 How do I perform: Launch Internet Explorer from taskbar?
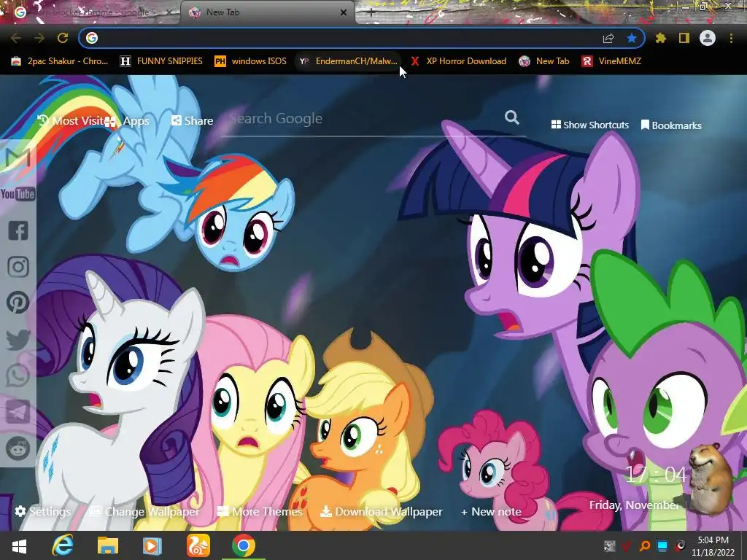tap(63, 545)
